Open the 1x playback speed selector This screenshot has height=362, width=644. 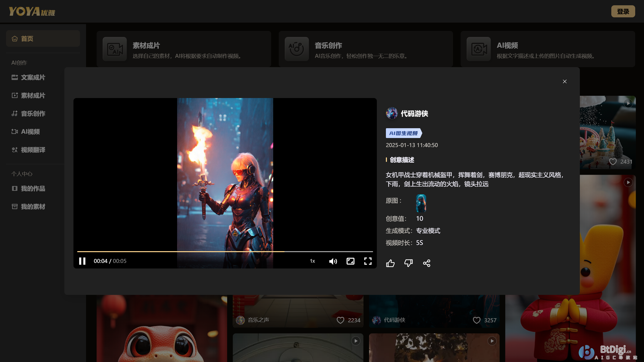pos(312,261)
